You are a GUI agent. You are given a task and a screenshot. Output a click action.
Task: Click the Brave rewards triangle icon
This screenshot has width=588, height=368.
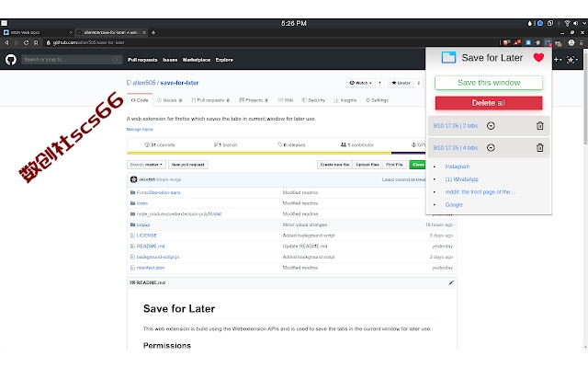coord(517,43)
